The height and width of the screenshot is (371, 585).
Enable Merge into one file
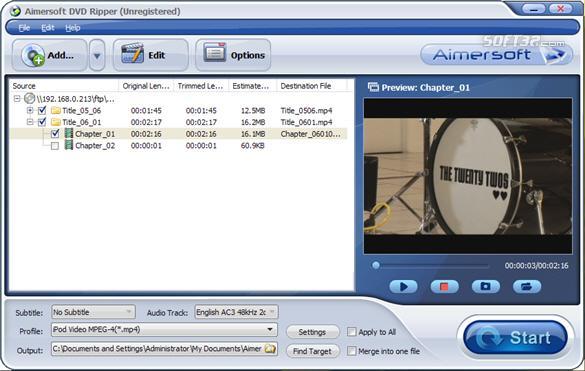pyautogui.click(x=351, y=351)
